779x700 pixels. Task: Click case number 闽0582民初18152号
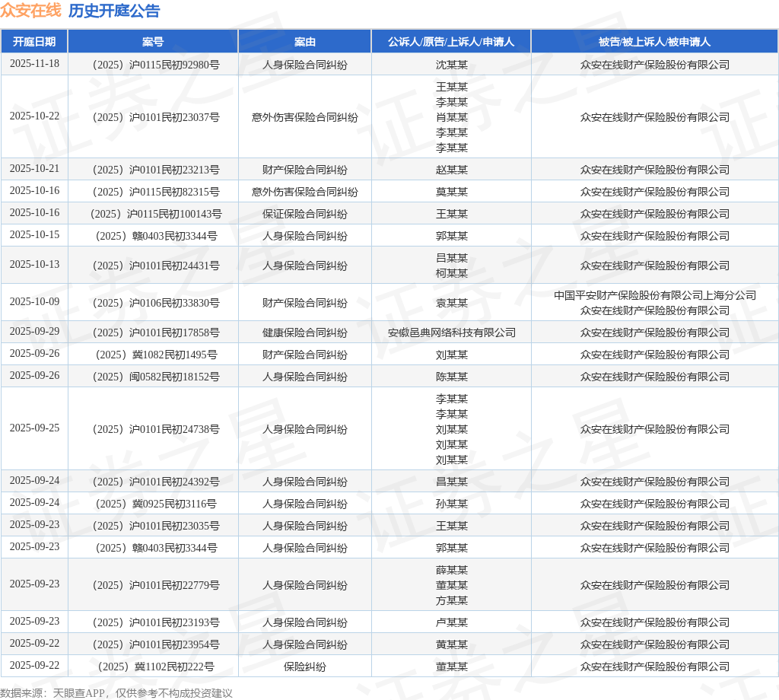[x=156, y=377]
